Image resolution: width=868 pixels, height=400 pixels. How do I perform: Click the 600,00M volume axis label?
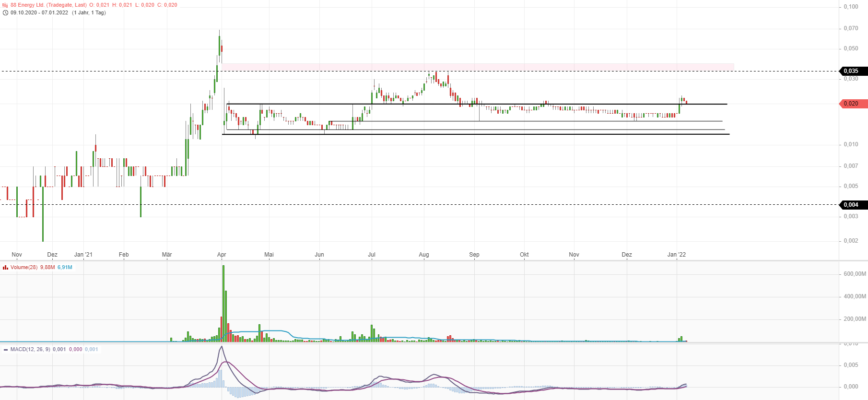click(855, 274)
